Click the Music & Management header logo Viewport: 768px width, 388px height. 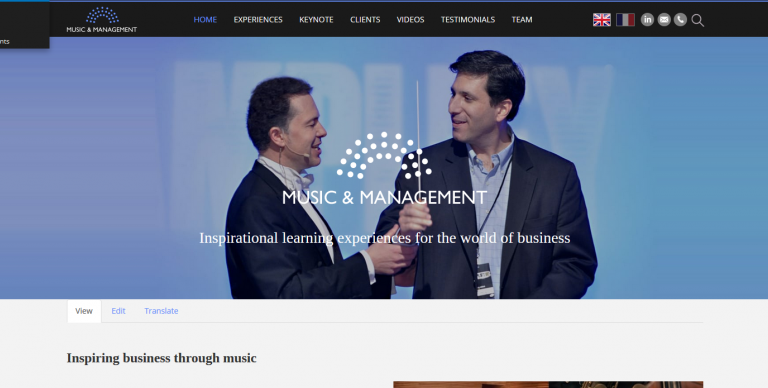(102, 20)
